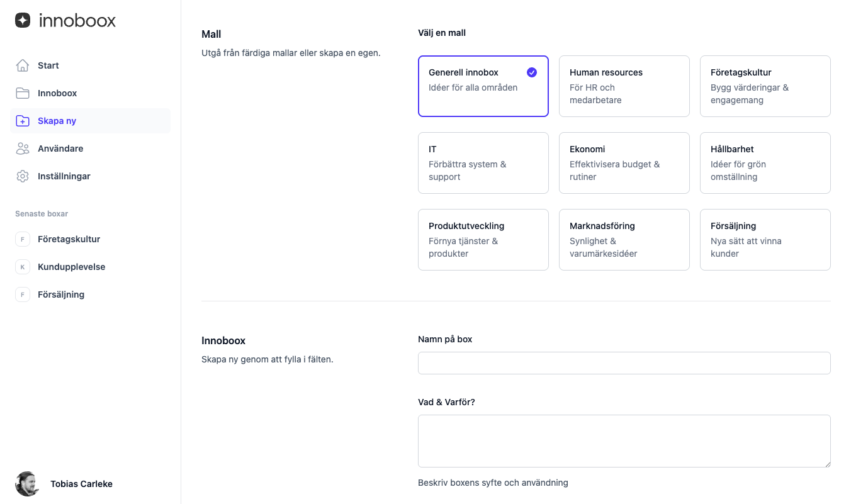Select the Human resources template

pyautogui.click(x=624, y=86)
